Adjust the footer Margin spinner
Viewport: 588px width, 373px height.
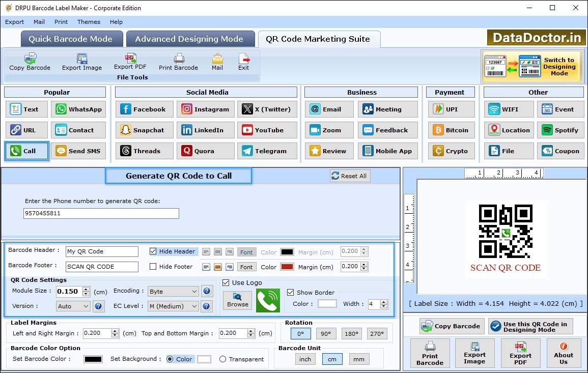click(364, 267)
